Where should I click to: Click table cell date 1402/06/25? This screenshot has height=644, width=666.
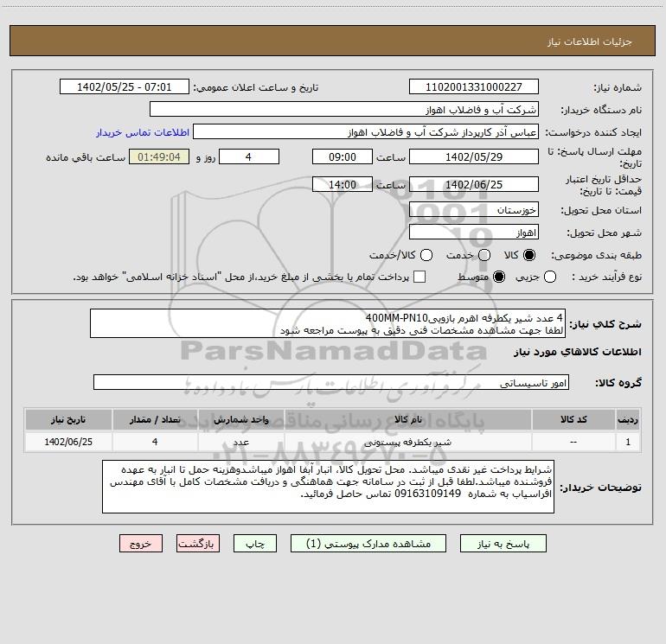[x=68, y=442]
